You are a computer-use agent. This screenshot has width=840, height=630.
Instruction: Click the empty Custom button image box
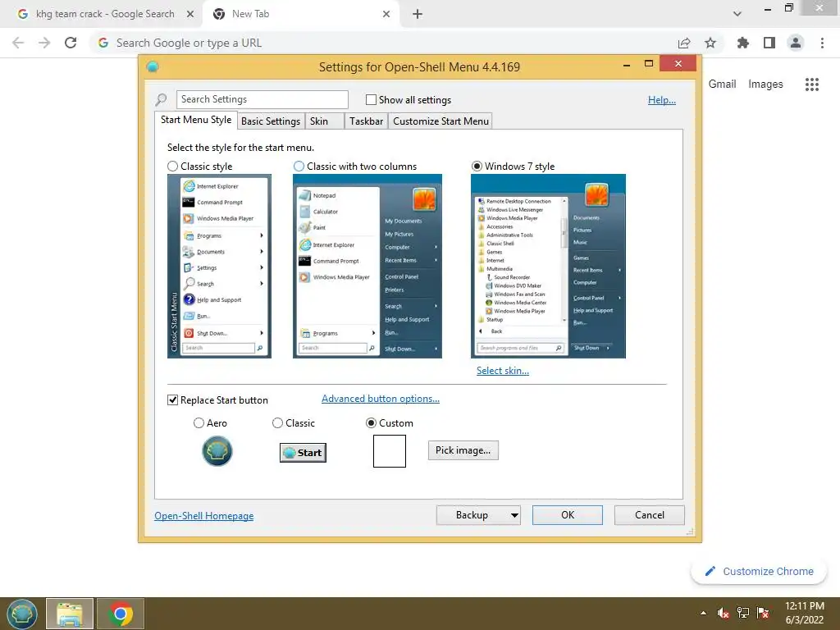point(390,451)
